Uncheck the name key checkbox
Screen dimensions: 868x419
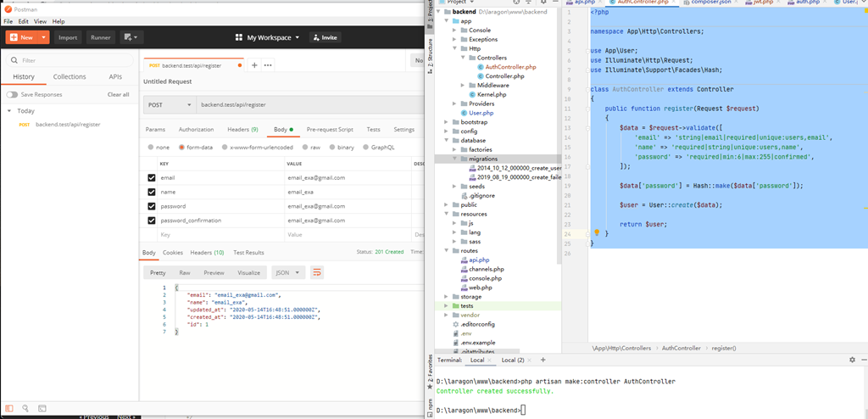point(152,193)
